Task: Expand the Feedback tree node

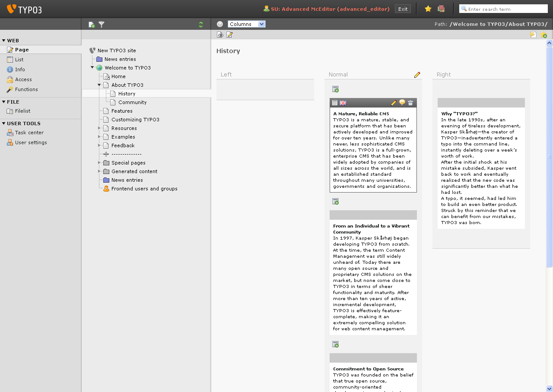Action: coord(99,145)
